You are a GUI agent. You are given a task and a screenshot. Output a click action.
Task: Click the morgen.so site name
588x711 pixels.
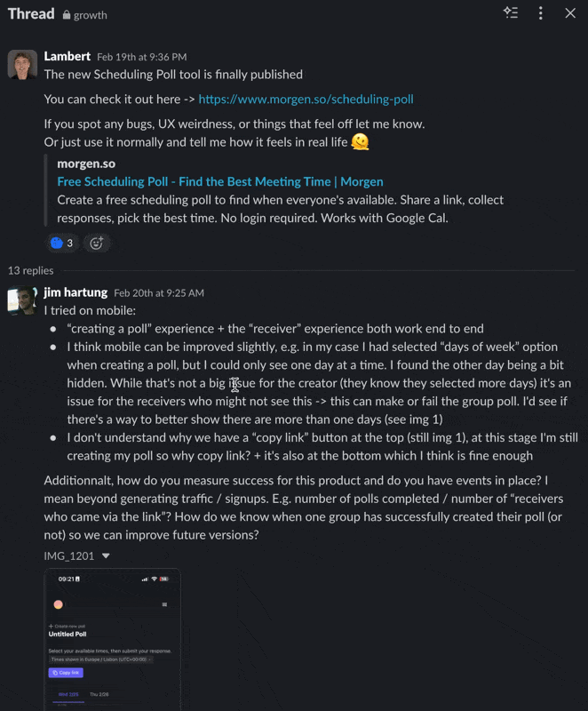pos(85,163)
